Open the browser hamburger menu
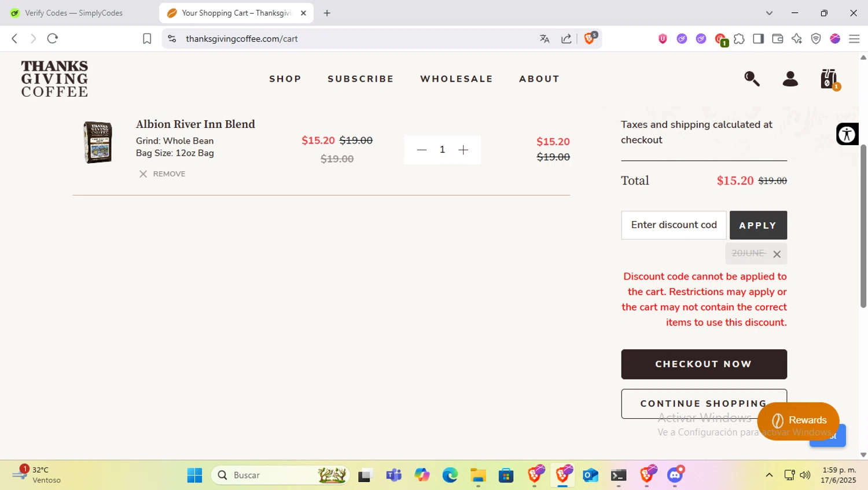 tap(854, 39)
